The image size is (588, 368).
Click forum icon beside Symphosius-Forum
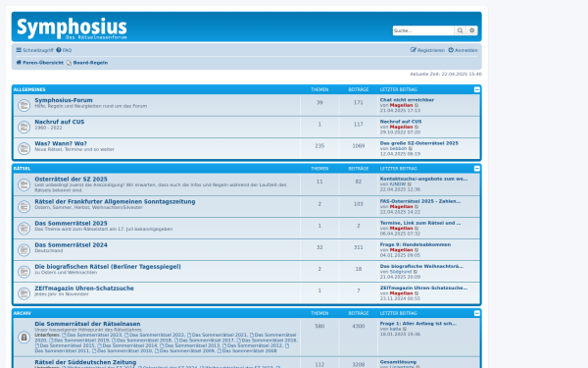click(24, 105)
